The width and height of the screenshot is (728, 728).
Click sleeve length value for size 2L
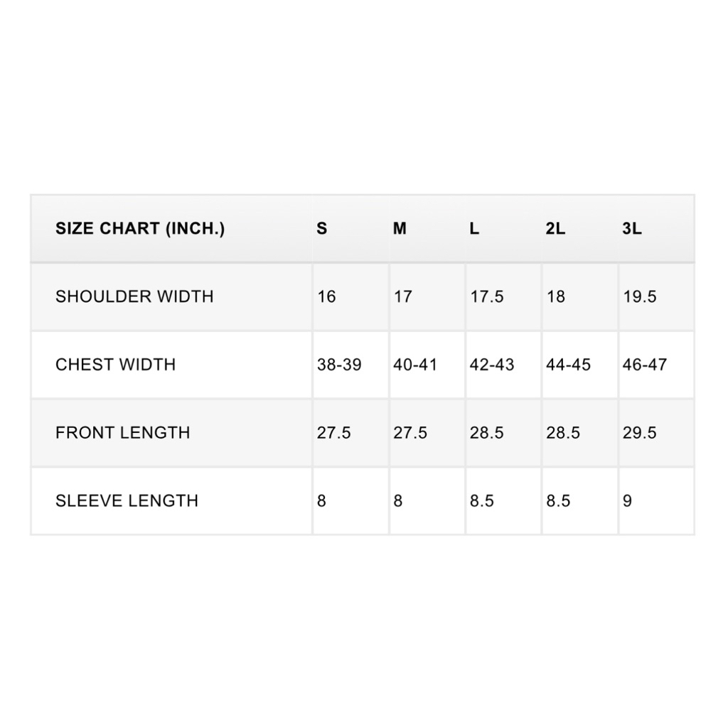coord(558,500)
